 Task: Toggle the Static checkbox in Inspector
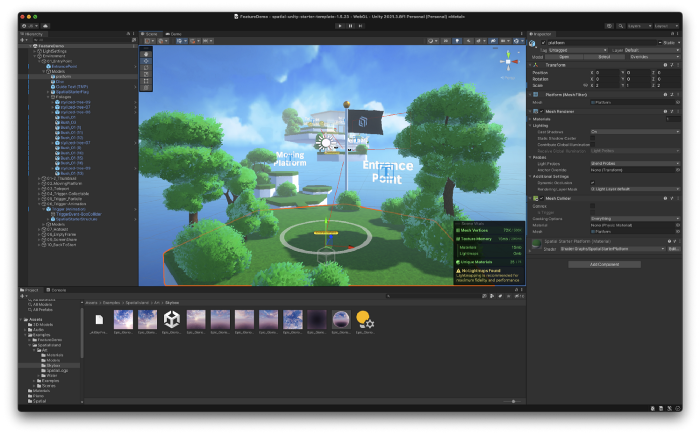pos(660,43)
